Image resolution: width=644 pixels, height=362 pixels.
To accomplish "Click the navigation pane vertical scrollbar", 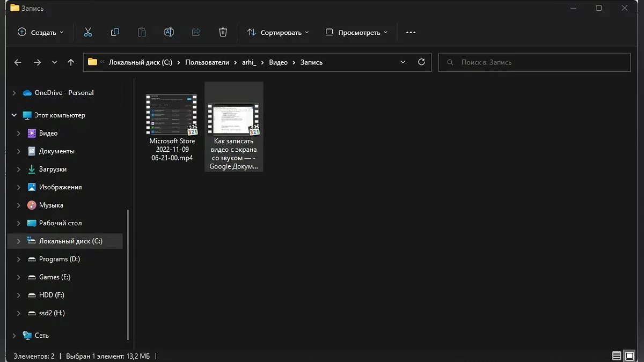I will click(128, 274).
